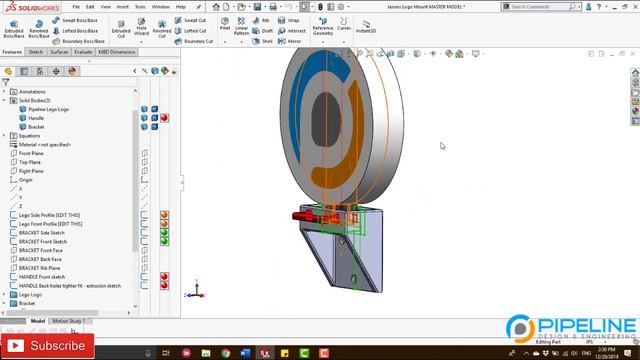This screenshot has height=360, width=640.
Task: Open the File menu
Action: pos(76,7)
